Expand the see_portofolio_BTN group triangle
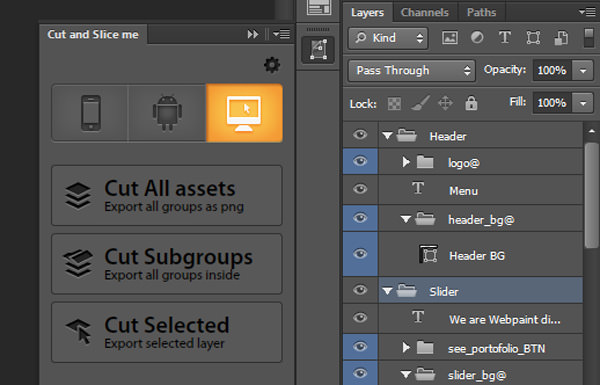The image size is (600, 385). pos(406,347)
